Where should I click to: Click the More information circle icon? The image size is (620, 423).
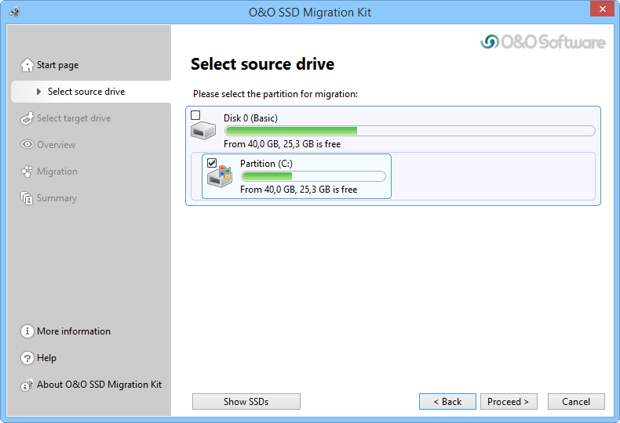pyautogui.click(x=27, y=331)
